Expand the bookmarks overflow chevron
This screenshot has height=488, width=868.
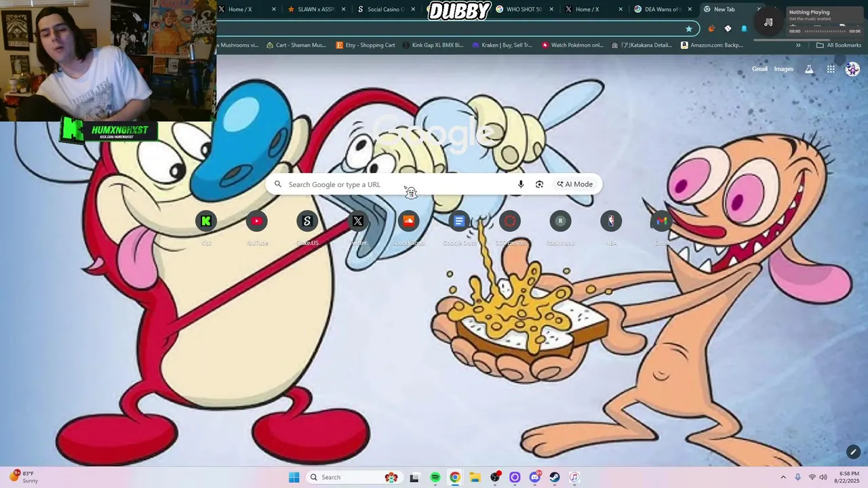tap(798, 45)
